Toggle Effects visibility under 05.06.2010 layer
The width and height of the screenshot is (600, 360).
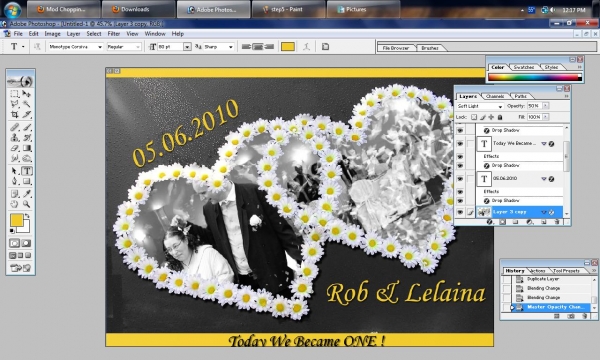(x=460, y=192)
